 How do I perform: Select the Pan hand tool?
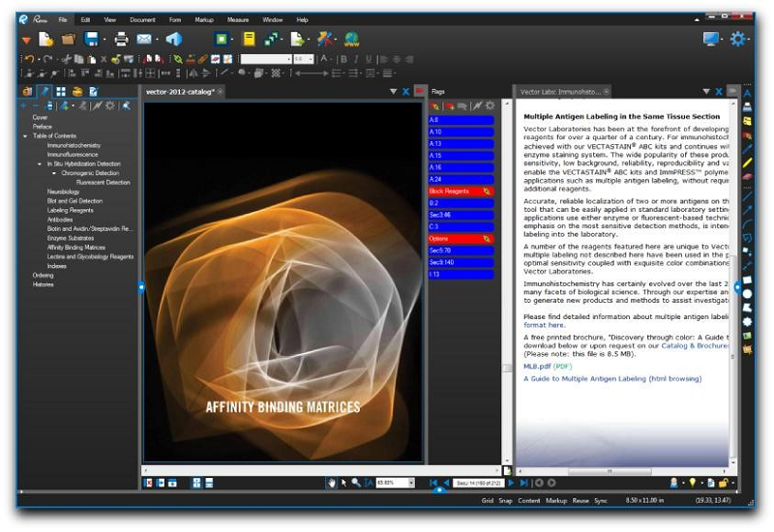pyautogui.click(x=331, y=482)
